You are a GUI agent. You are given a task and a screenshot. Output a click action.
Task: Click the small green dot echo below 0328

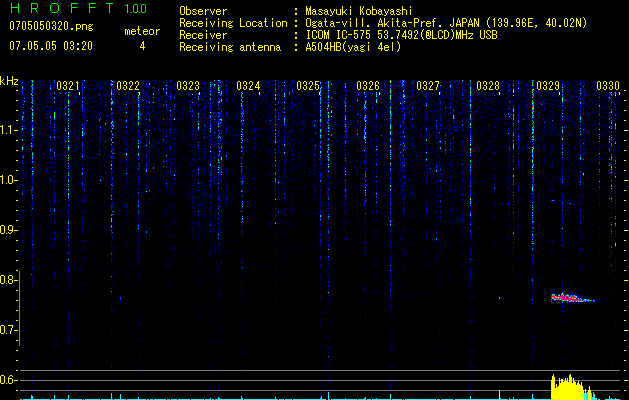pos(499,298)
